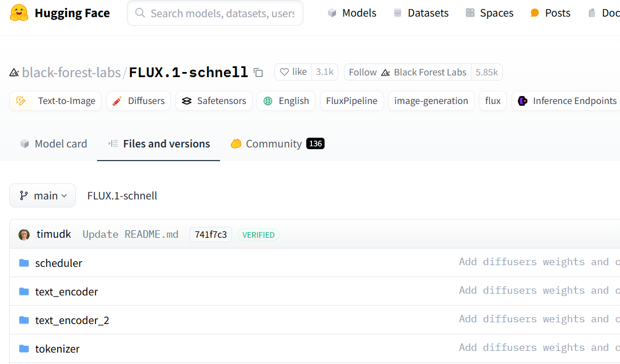
Task: Click the flux tag
Action: pyautogui.click(x=493, y=101)
